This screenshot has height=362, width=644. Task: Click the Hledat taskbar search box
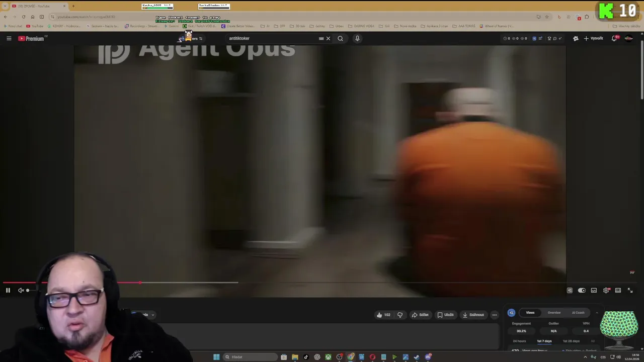tap(249, 357)
